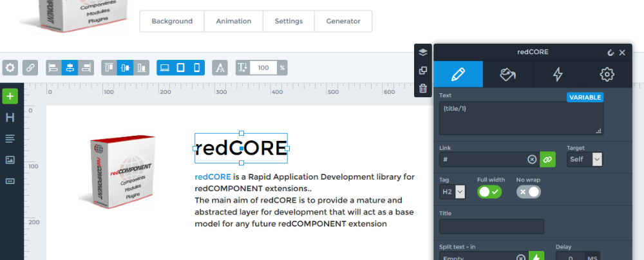Click the Text field containing {title/1}
This screenshot has height=260, width=644.
521,118
